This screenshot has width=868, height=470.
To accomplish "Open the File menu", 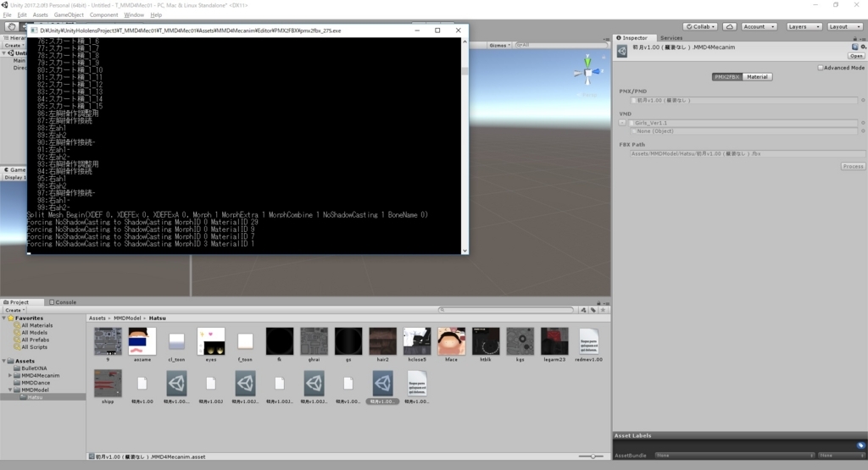I will coord(7,15).
